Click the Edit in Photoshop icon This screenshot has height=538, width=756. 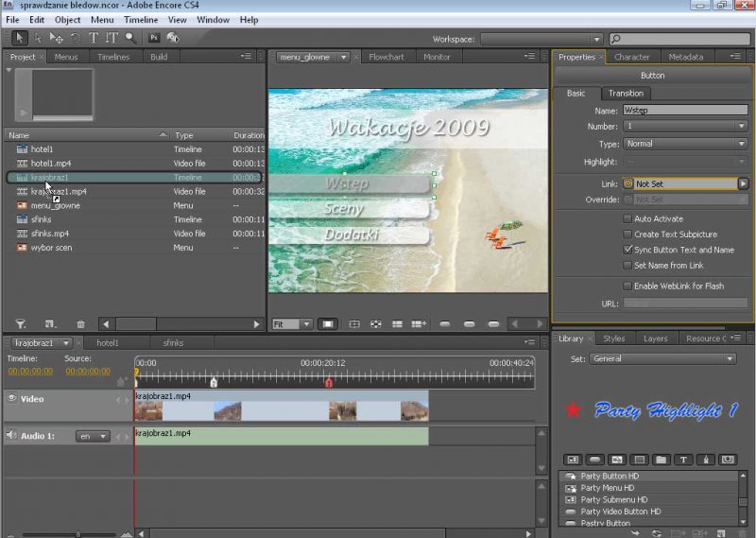pyautogui.click(x=154, y=38)
